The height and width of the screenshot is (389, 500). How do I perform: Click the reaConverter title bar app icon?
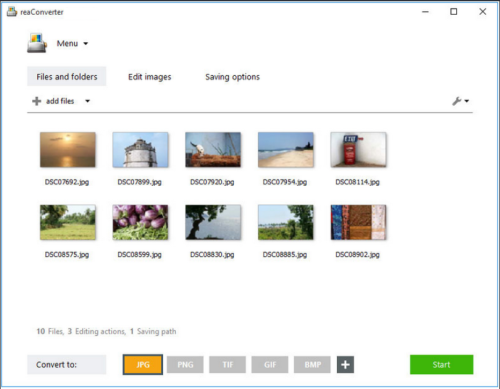click(12, 12)
